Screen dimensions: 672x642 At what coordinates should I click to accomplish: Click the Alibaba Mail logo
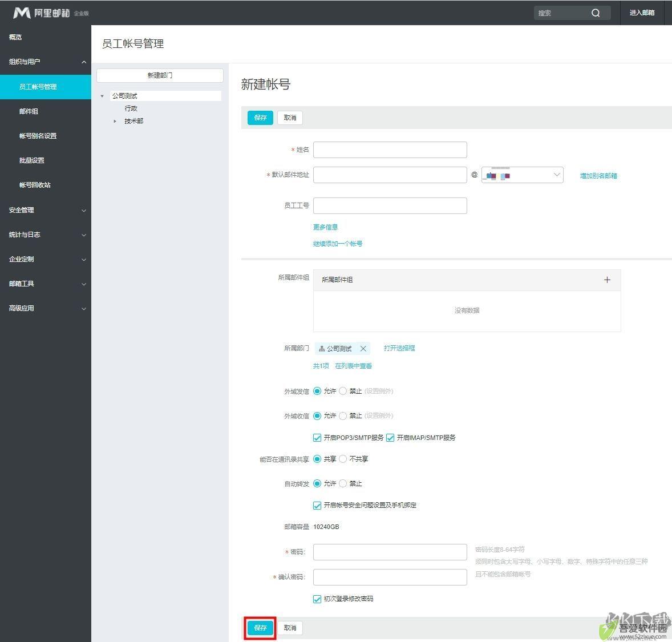click(x=51, y=13)
